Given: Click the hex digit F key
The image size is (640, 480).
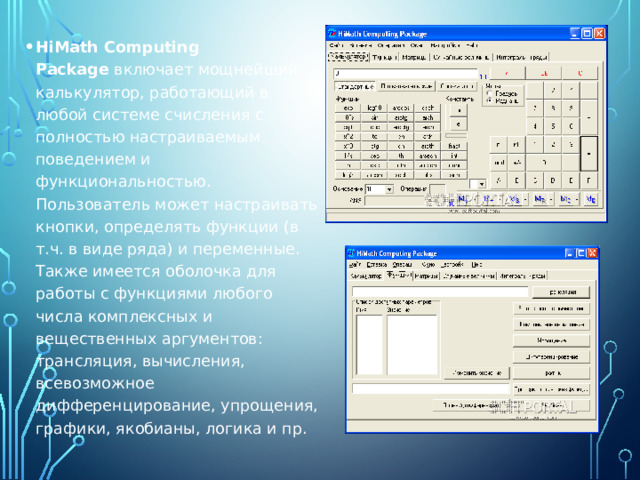Looking at the screenshot, I should tap(589, 180).
